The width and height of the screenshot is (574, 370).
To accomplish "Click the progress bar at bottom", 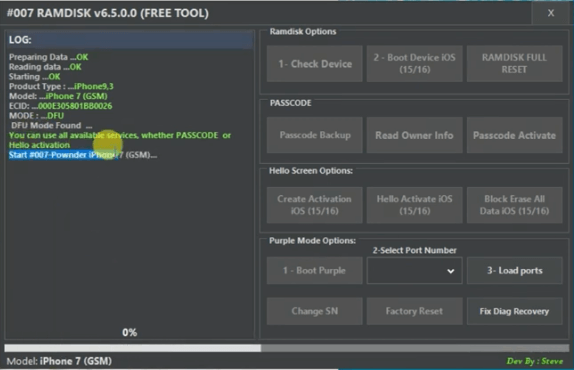I will [287, 348].
